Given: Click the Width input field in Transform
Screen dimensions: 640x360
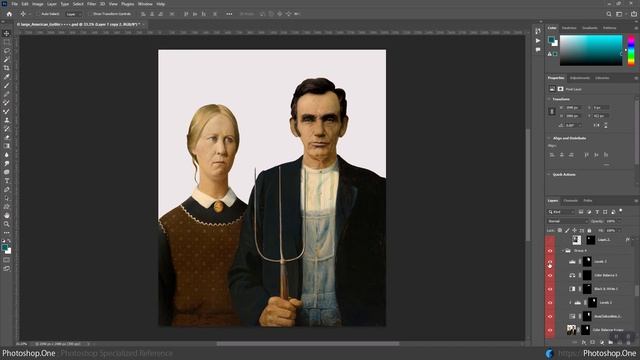Looking at the screenshot, I should point(573,108).
